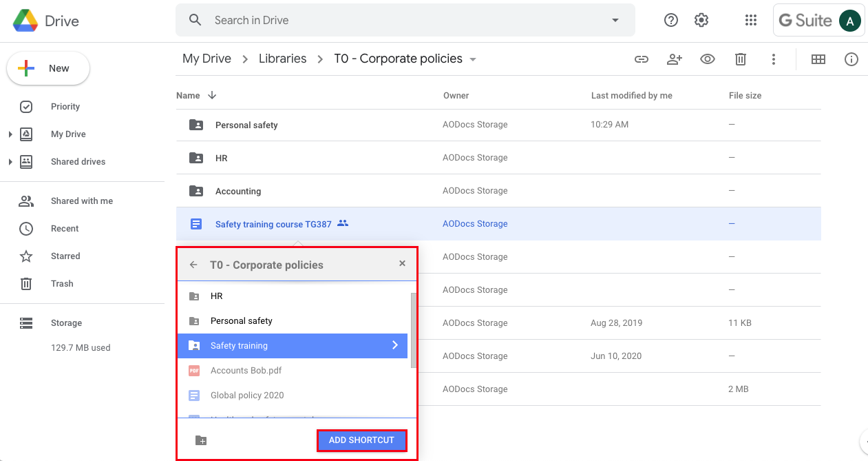The width and height of the screenshot is (868, 461).
Task: Sort by the Name column header
Action: [x=188, y=96]
